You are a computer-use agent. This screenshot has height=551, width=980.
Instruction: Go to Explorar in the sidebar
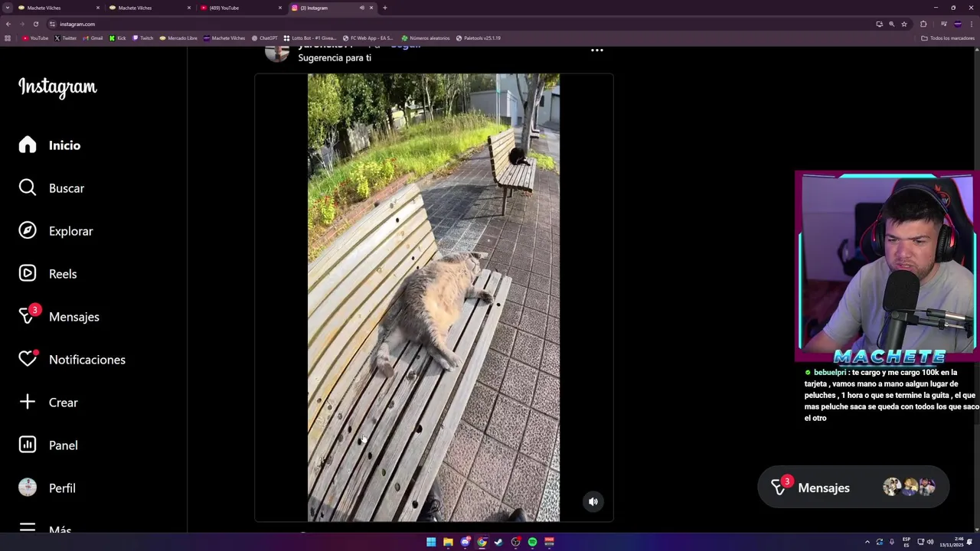56,231
